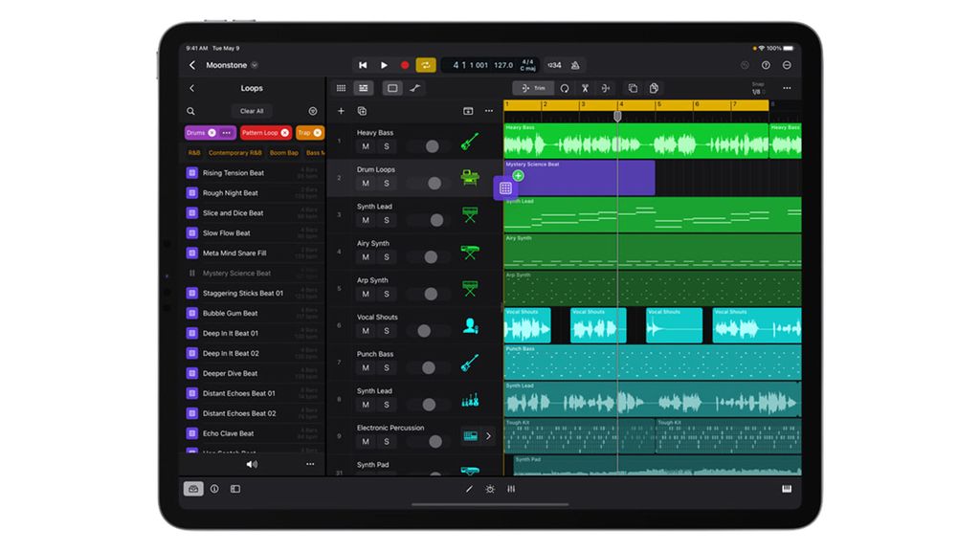Screen dimensions: 980x551
Task: Enable the metronome in the toolbar
Action: pos(574,65)
